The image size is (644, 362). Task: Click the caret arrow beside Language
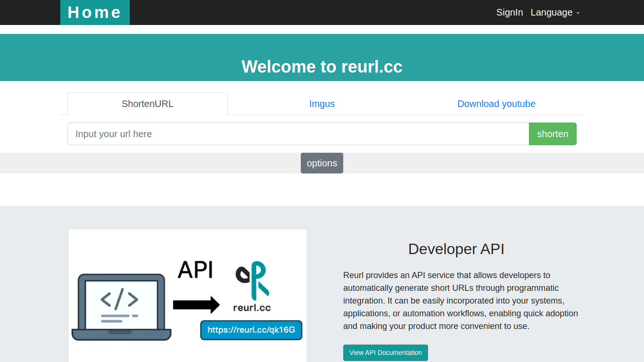[x=578, y=13]
